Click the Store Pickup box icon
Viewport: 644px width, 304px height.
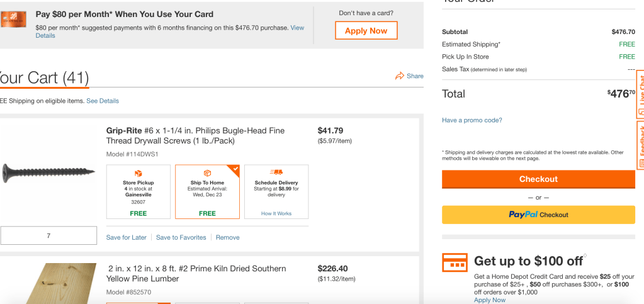coord(138,173)
